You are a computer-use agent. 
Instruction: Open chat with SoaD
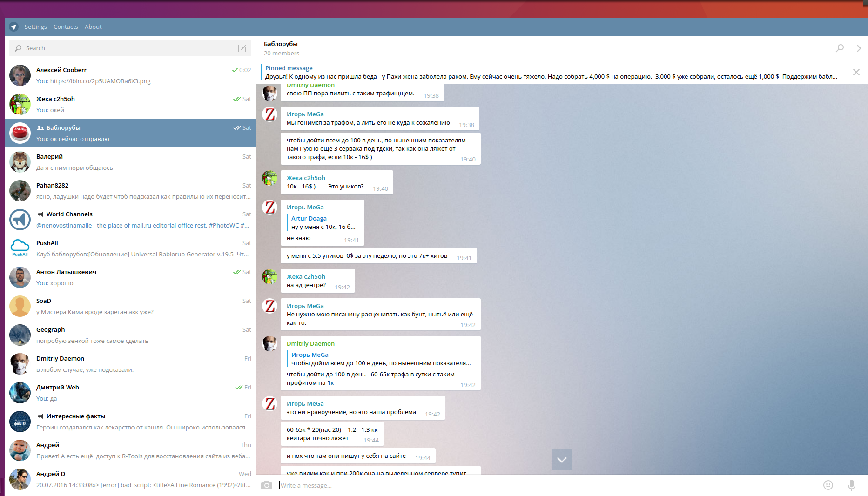coord(130,306)
